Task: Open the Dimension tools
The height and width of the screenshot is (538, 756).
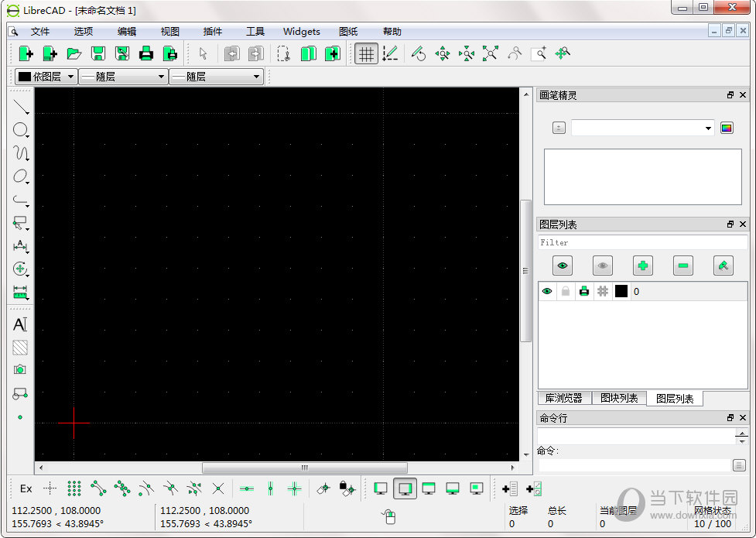Action: click(x=20, y=245)
